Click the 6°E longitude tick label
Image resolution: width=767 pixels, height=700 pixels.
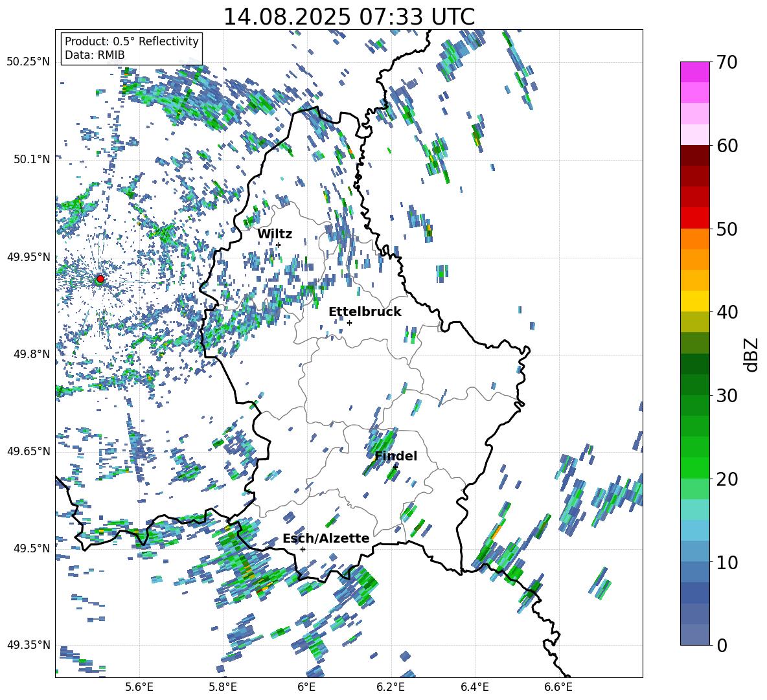tap(306, 687)
